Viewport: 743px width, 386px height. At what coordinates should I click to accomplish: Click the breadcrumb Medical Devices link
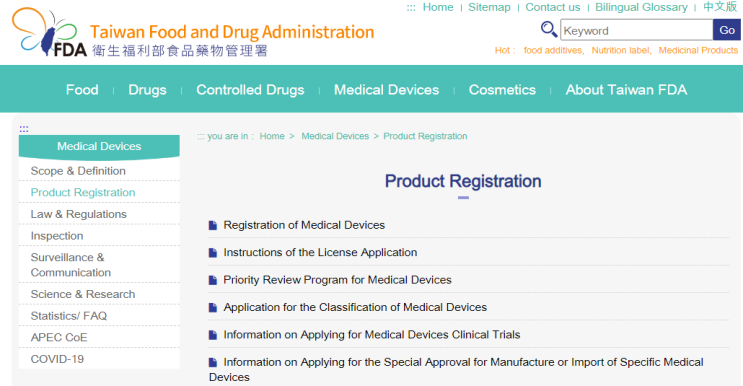(x=335, y=136)
